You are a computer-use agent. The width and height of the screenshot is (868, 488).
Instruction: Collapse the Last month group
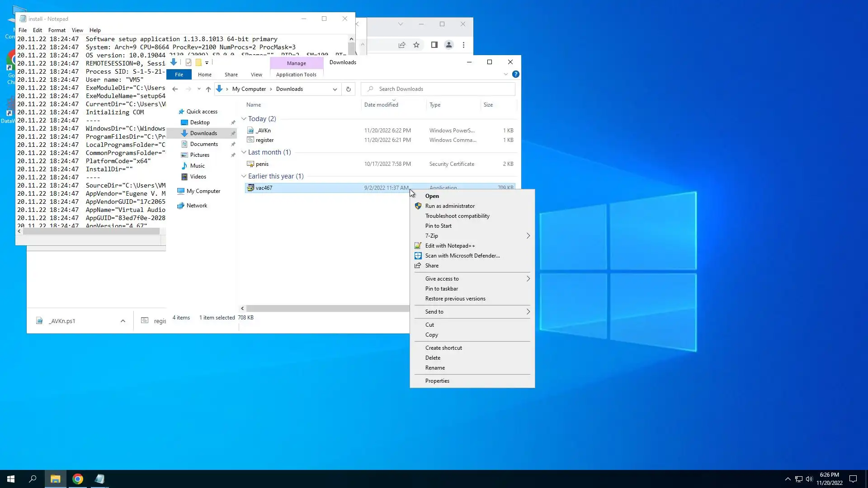[244, 152]
